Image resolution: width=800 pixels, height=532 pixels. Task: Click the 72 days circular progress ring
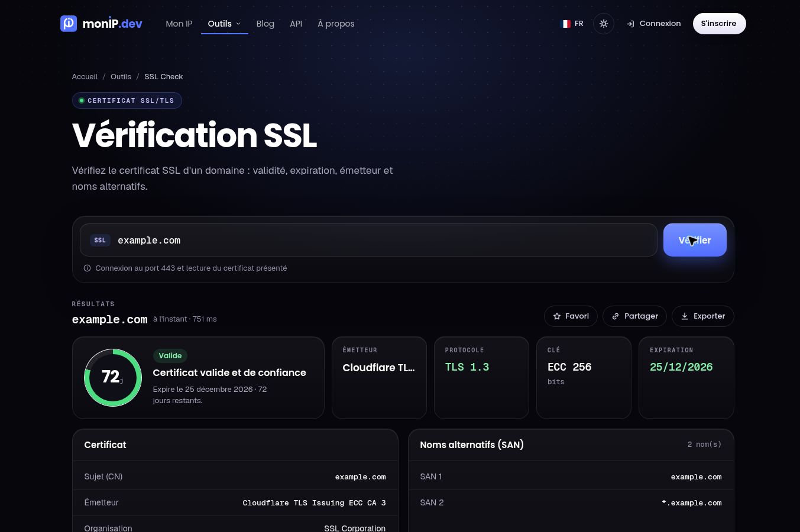coord(113,378)
